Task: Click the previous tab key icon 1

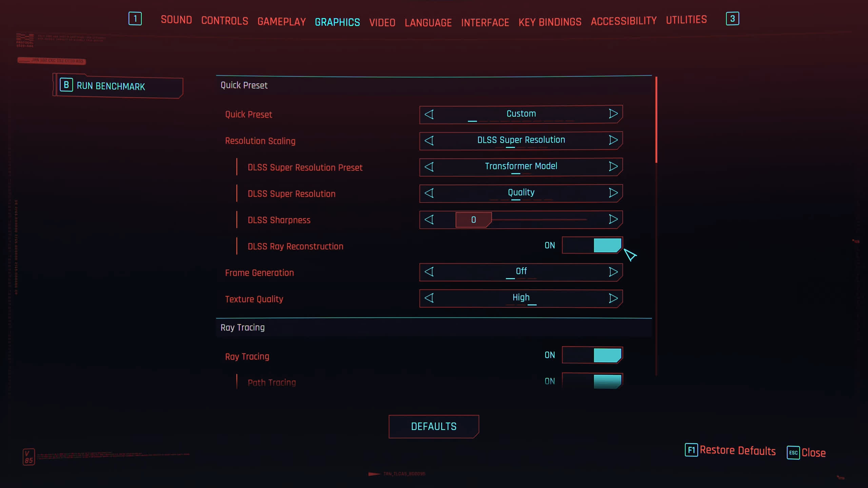Action: pyautogui.click(x=135, y=19)
